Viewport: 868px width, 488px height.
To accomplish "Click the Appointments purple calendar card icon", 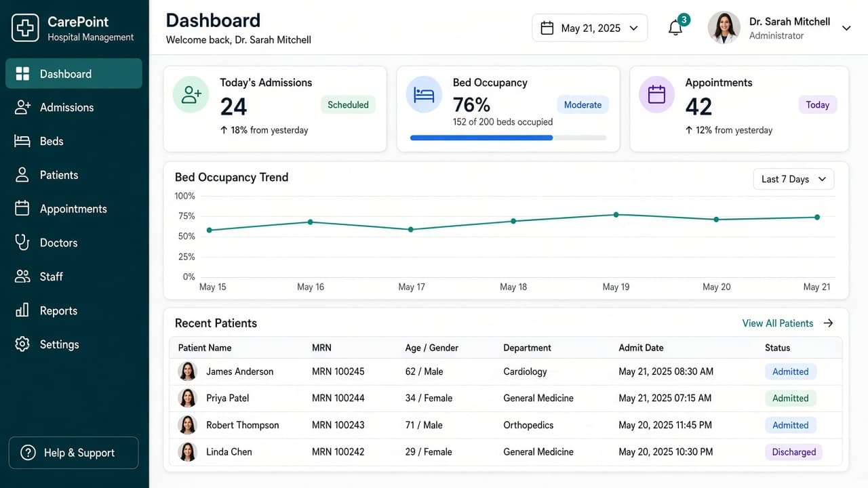I will point(656,94).
